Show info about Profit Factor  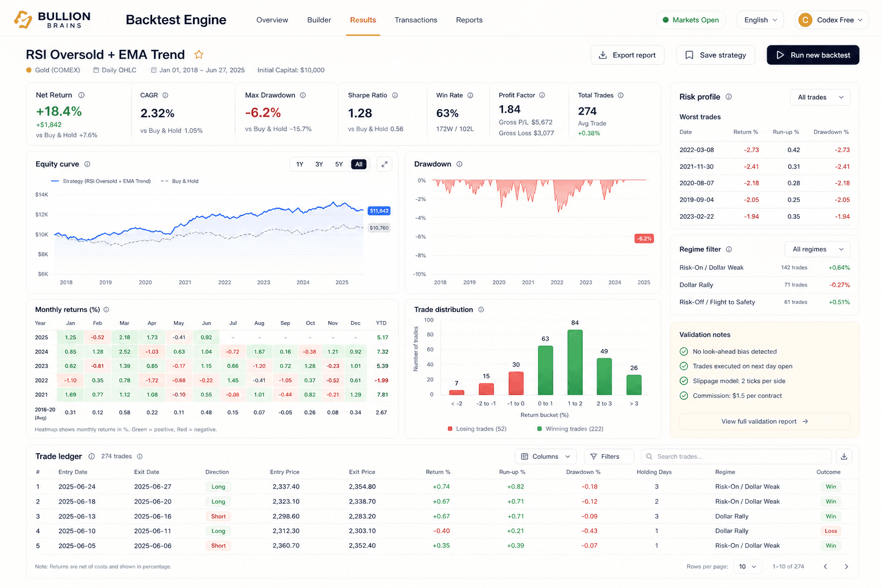tap(542, 95)
